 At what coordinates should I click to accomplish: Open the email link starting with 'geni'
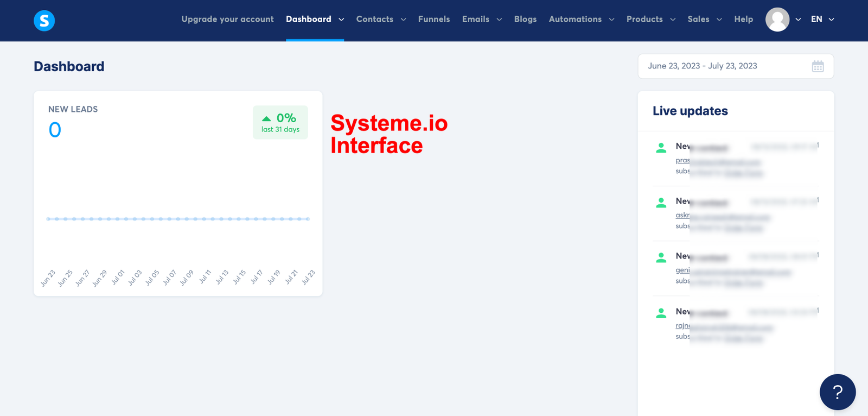tap(733, 270)
